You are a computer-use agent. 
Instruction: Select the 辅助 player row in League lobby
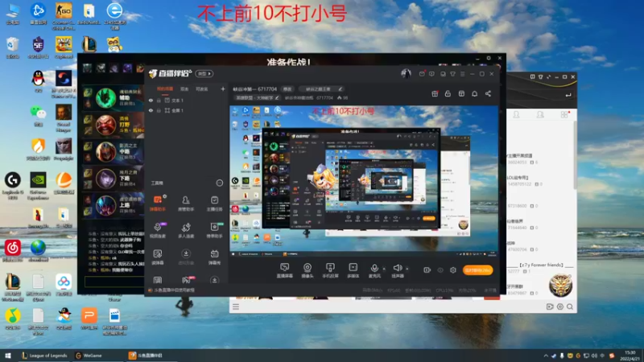[x=113, y=98]
